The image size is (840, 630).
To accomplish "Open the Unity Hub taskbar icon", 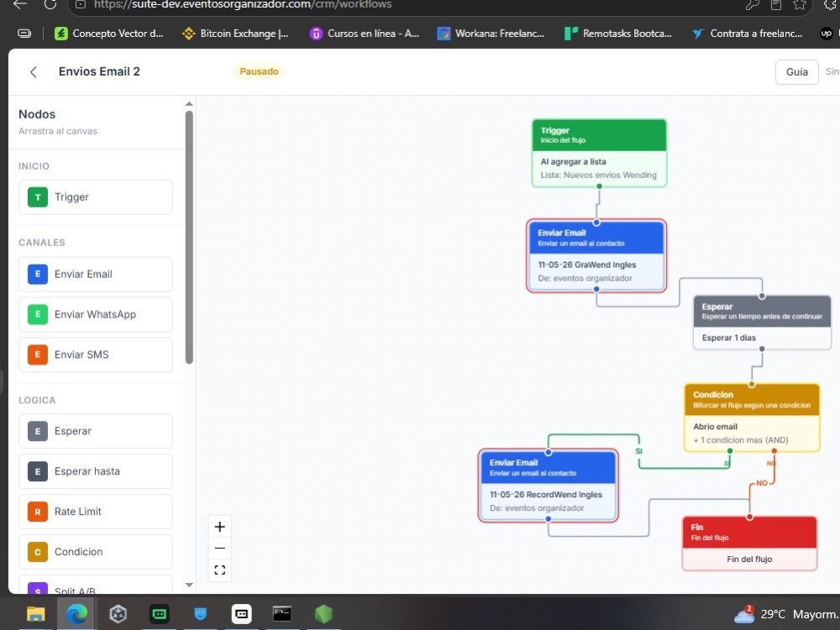I will click(x=118, y=614).
